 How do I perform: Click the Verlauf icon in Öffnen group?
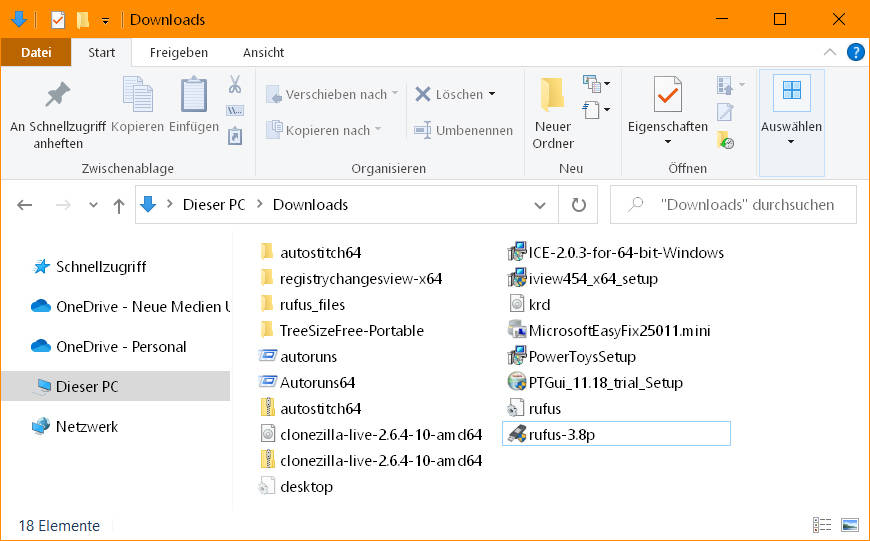pos(725,140)
